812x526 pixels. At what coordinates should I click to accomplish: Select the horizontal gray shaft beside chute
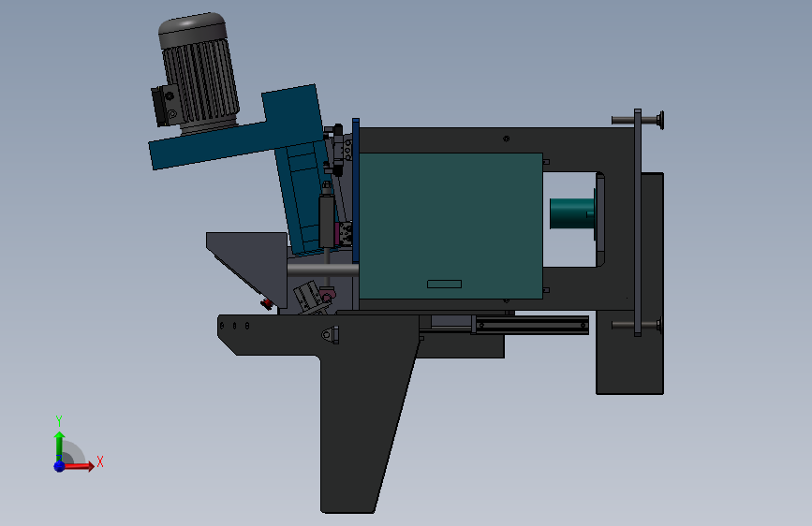coord(323,270)
